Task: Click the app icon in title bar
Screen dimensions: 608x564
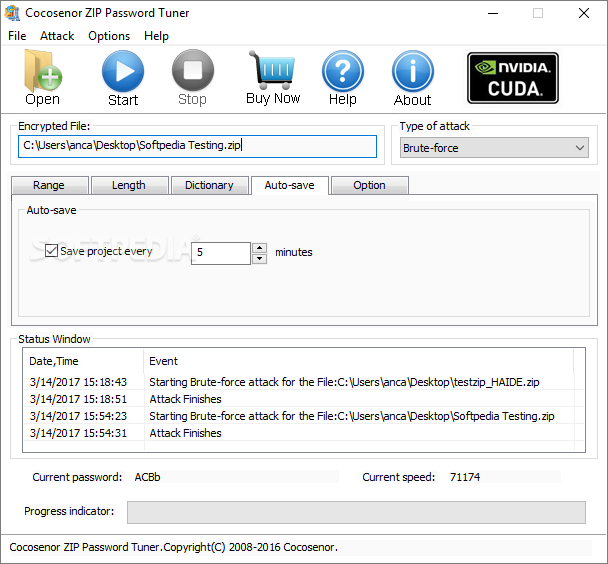Action: click(x=12, y=13)
